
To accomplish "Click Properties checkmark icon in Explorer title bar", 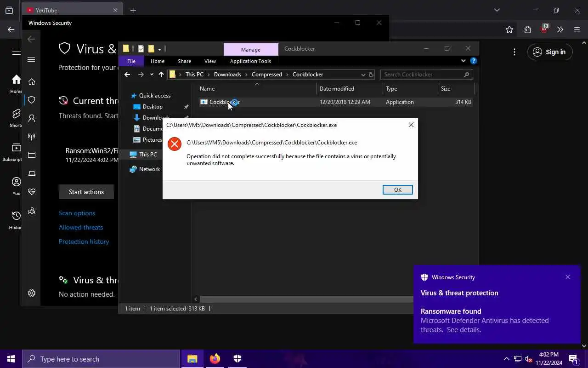I will (x=141, y=49).
